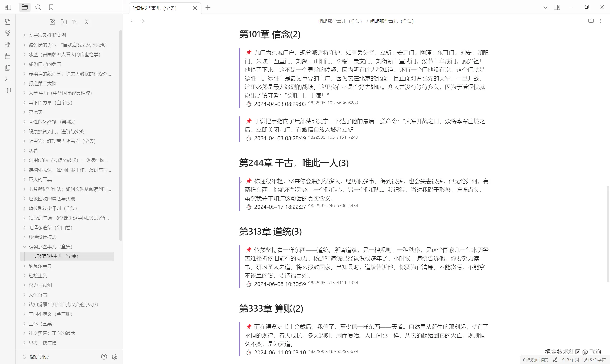Viewport: 610px width, 364px height.
Task: Create a new folder in explorer
Action: (64, 22)
